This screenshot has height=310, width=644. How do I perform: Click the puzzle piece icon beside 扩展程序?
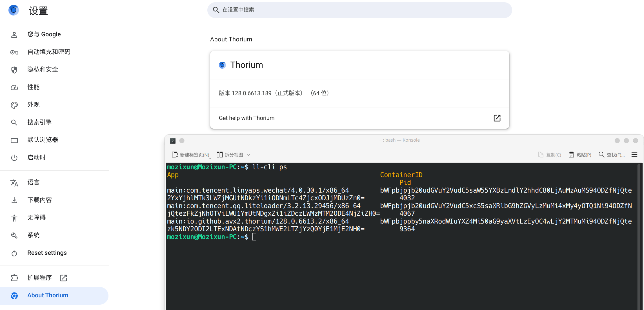click(x=14, y=278)
